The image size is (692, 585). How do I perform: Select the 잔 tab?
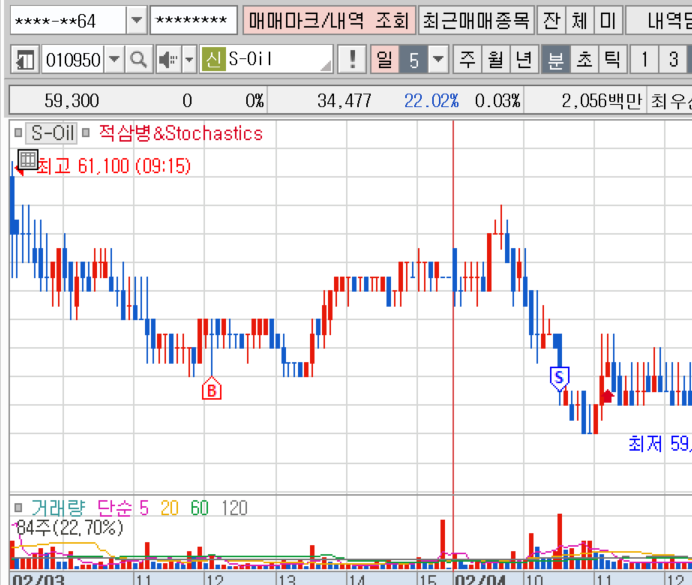click(x=551, y=20)
